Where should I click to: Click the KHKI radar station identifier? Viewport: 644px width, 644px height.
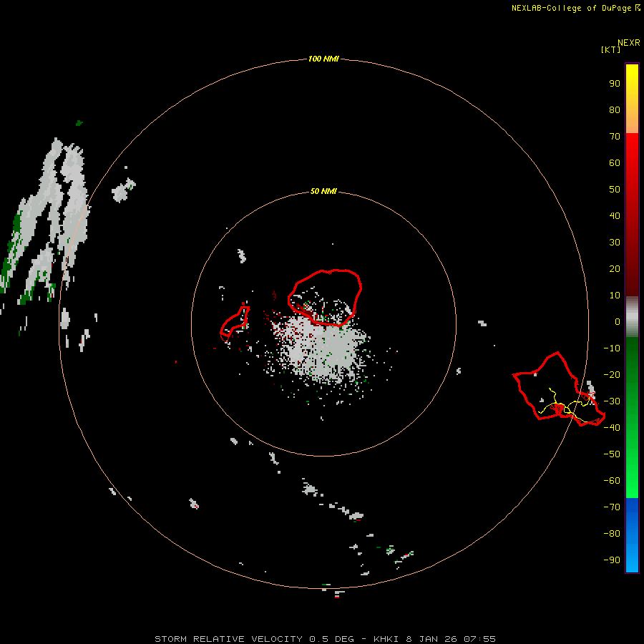[386, 639]
